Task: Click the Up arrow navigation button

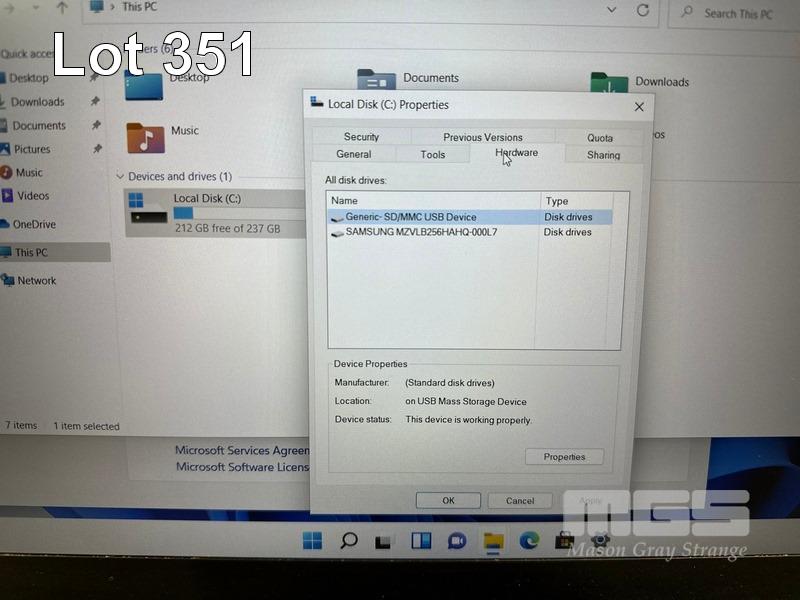Action: [x=62, y=8]
